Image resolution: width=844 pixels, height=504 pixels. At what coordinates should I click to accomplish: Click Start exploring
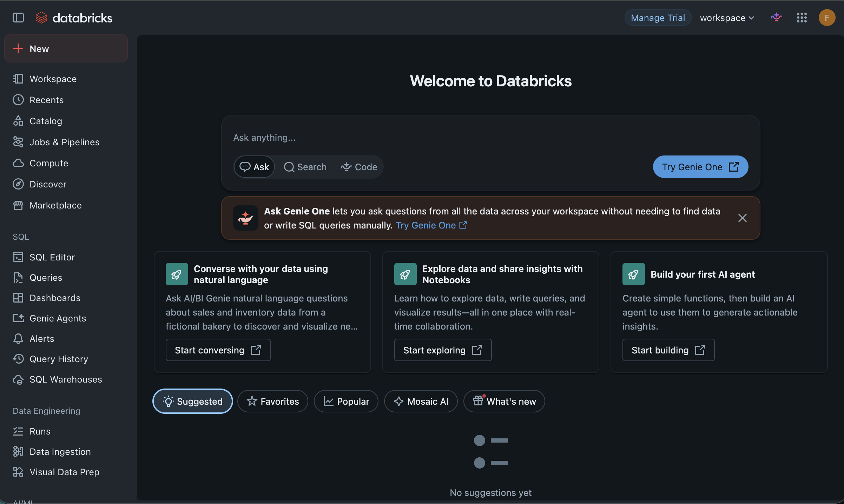[x=443, y=350]
